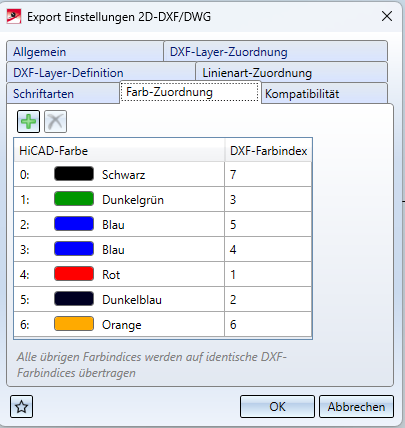Click the Dunkelblau color name
The image size is (405, 428).
point(132,300)
